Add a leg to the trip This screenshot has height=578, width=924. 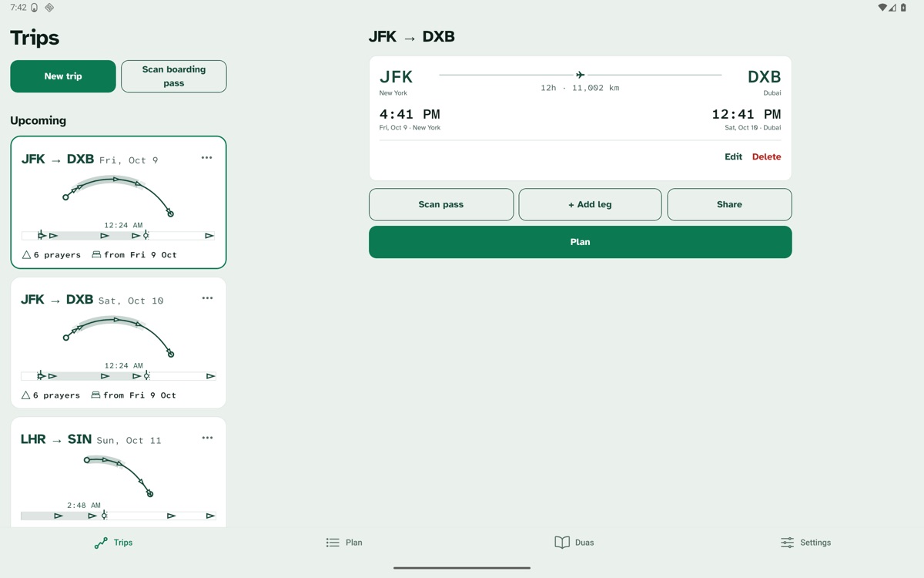590,204
